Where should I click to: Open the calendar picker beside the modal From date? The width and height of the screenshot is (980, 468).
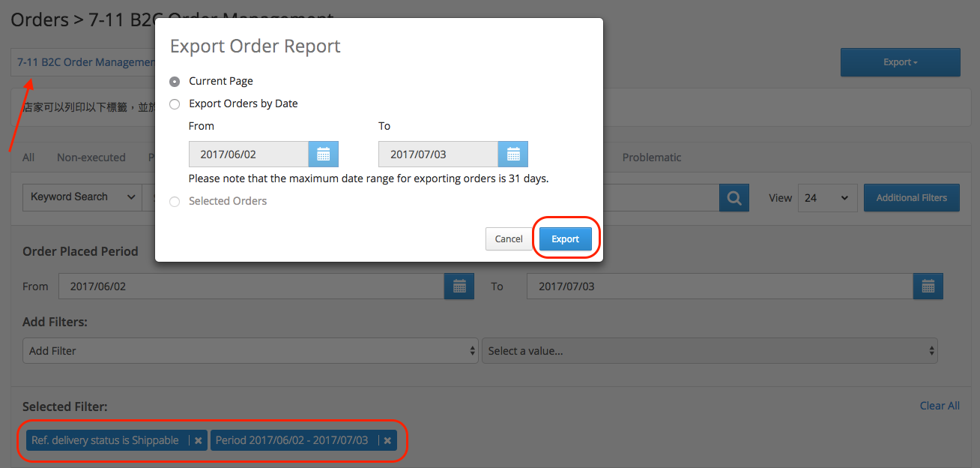[323, 154]
